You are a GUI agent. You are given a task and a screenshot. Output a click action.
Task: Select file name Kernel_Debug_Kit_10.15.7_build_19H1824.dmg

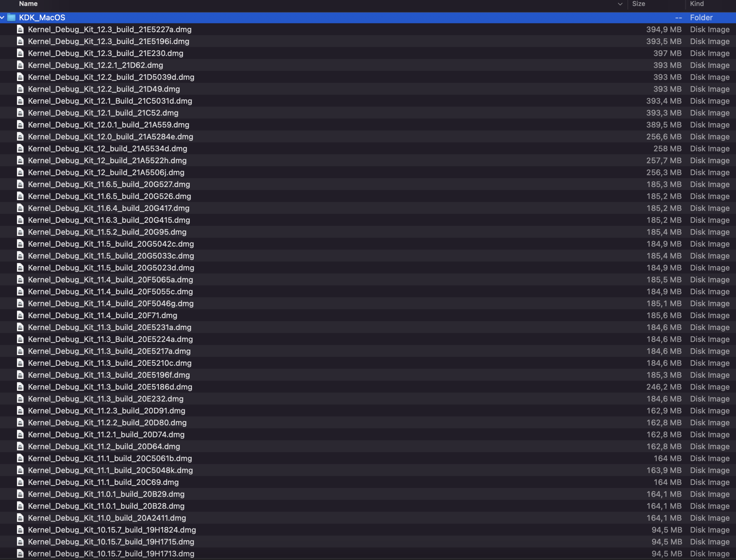click(112, 530)
